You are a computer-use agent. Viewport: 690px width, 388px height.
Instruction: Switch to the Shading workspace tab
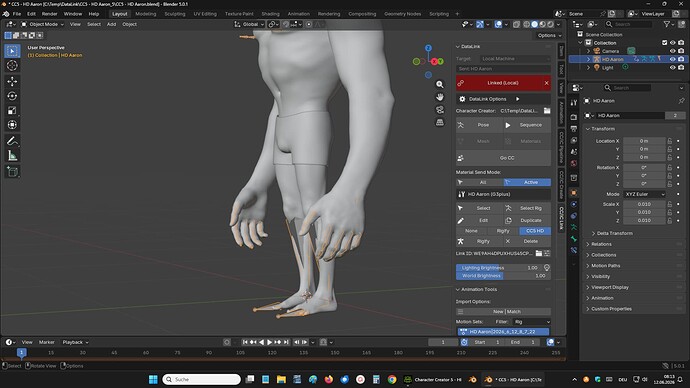pos(270,14)
